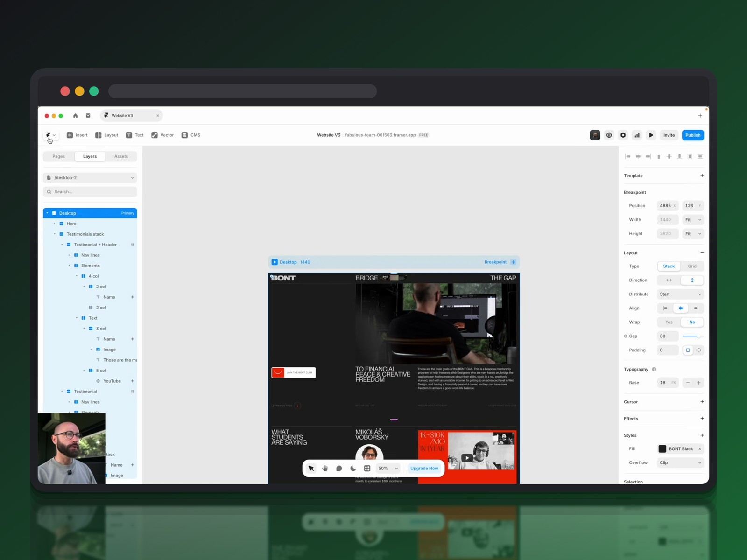Go to the home dashboard icon
The height and width of the screenshot is (560, 747).
point(75,116)
